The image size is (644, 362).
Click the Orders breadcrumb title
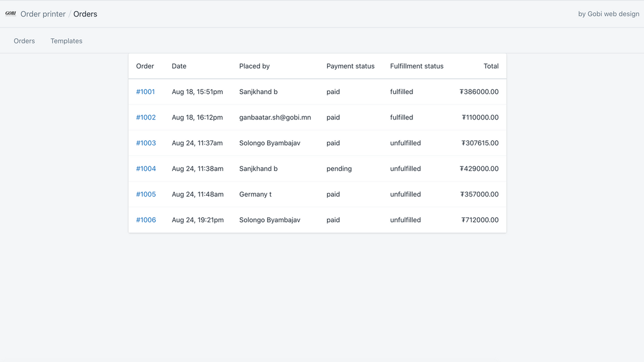click(85, 14)
